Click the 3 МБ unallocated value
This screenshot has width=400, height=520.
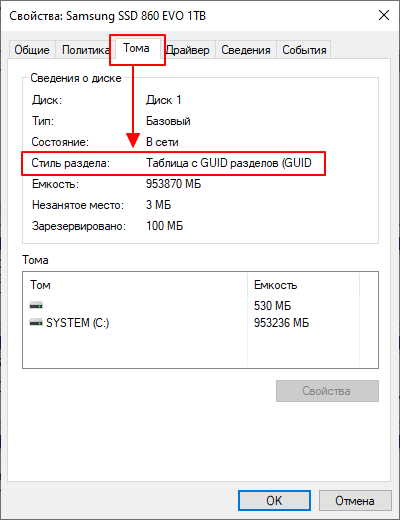click(158, 205)
